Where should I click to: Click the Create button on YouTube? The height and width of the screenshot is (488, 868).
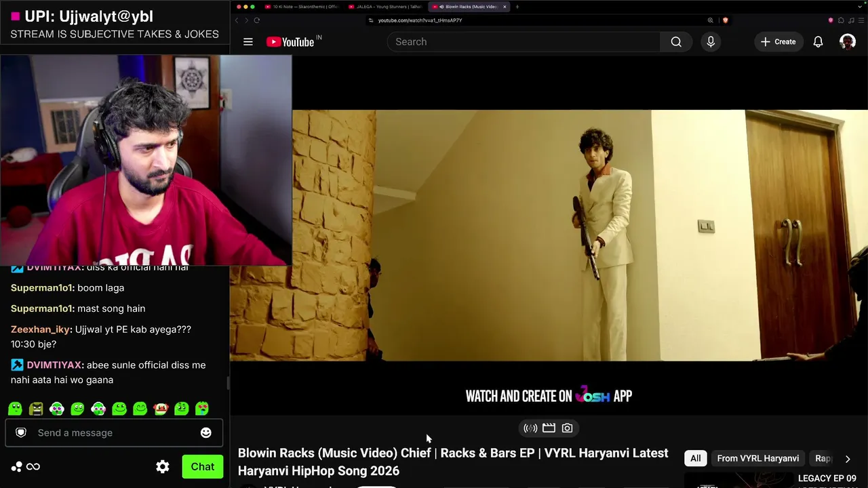tap(778, 42)
